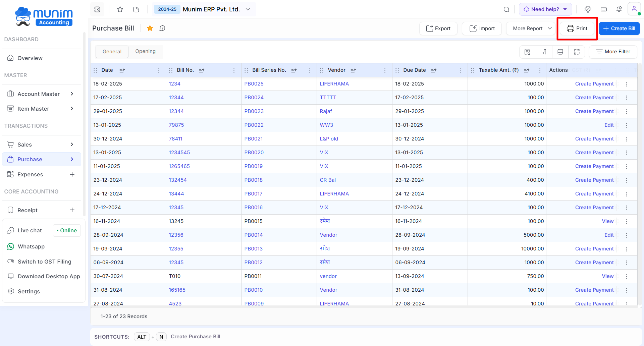Open the search magnifier icon
The height and width of the screenshot is (346, 644).
(506, 9)
